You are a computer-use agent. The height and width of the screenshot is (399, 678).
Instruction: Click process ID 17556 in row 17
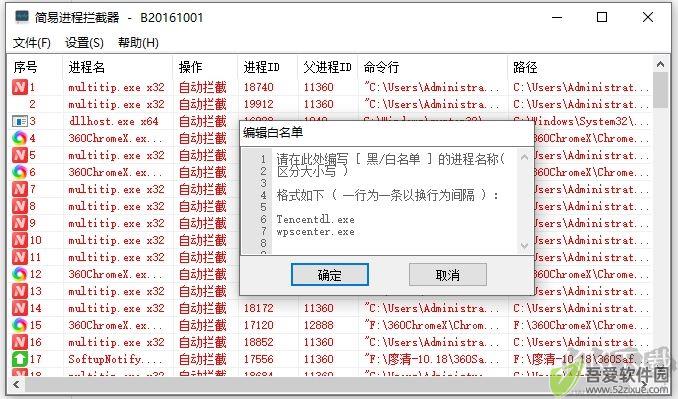259,359
